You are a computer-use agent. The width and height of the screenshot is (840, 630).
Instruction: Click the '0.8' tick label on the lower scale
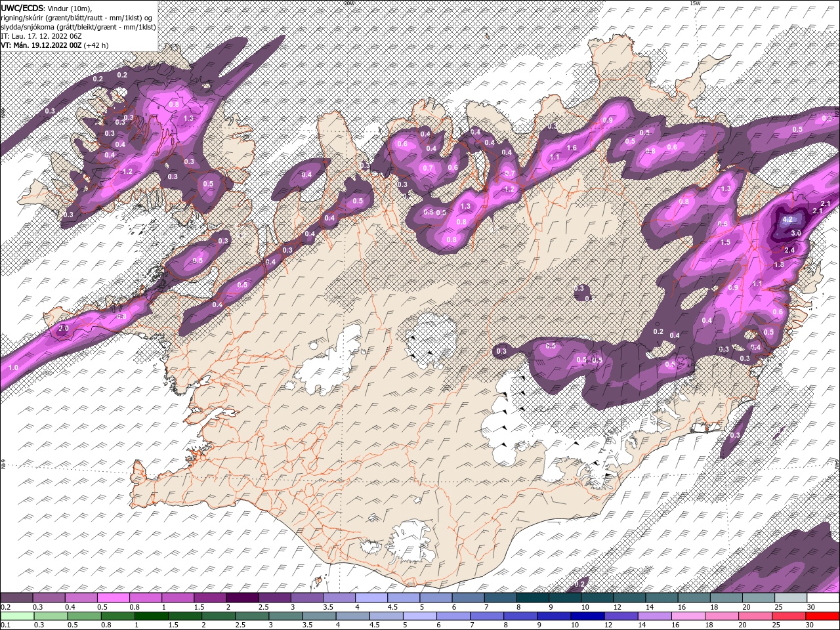click(106, 625)
